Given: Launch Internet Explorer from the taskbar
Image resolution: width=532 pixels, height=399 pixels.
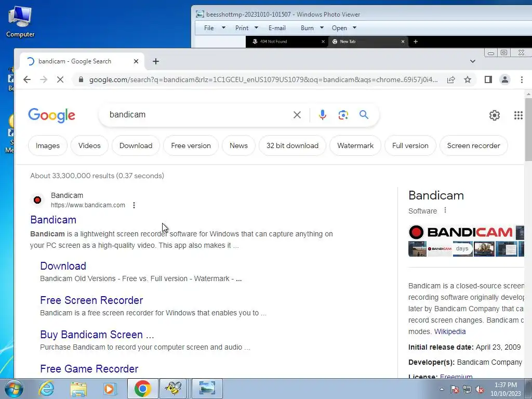Looking at the screenshot, I should click(46, 389).
